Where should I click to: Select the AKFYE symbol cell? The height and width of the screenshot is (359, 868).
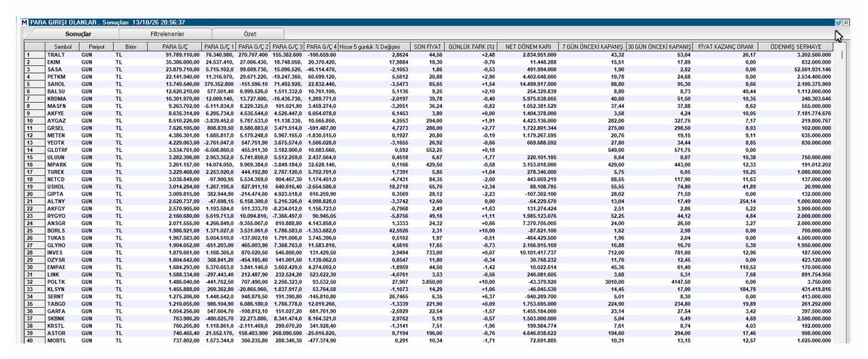pyautogui.click(x=62, y=114)
